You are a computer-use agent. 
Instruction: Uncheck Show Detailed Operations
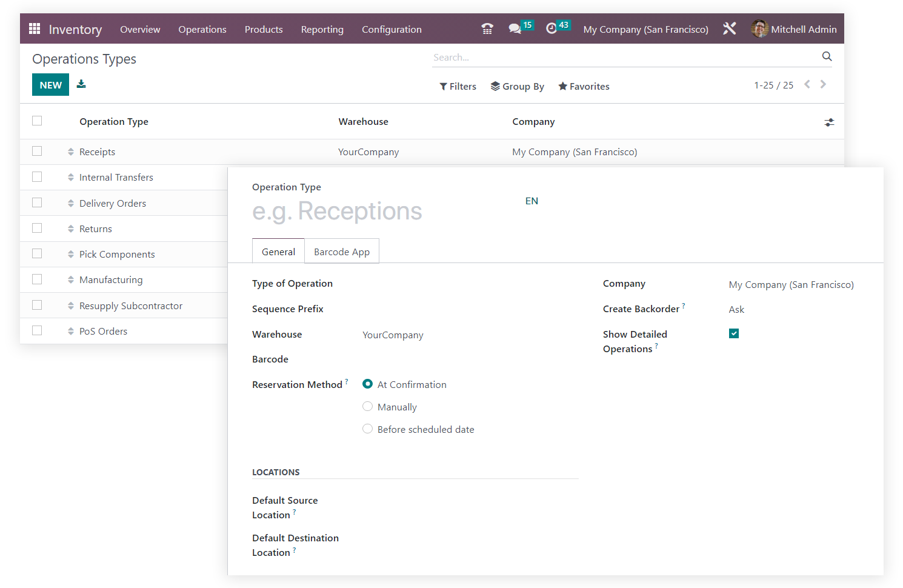tap(734, 333)
